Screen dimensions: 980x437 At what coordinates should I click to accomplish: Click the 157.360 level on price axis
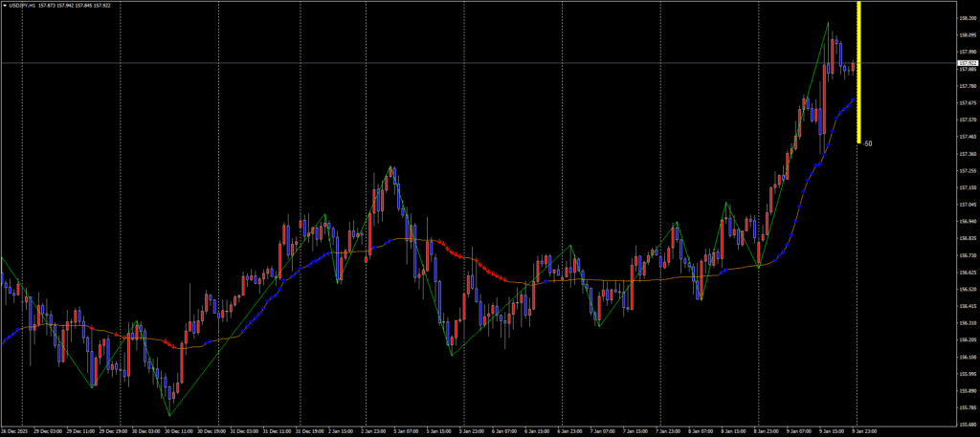pos(967,154)
